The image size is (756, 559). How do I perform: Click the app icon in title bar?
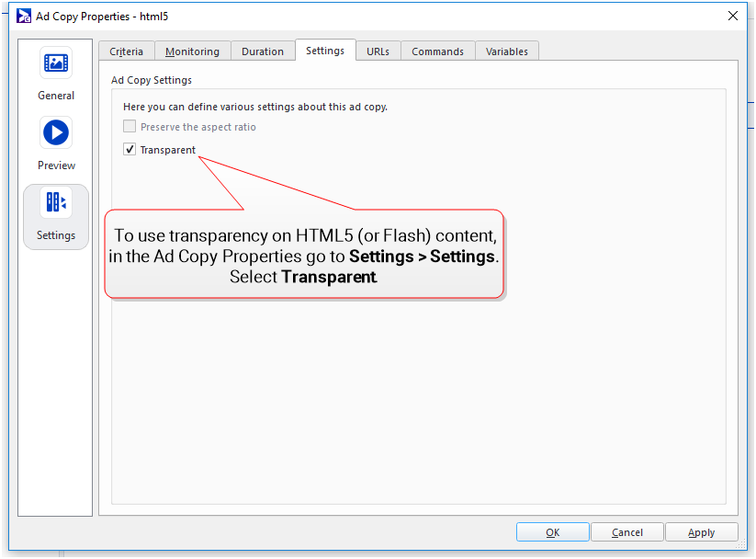tap(24, 17)
